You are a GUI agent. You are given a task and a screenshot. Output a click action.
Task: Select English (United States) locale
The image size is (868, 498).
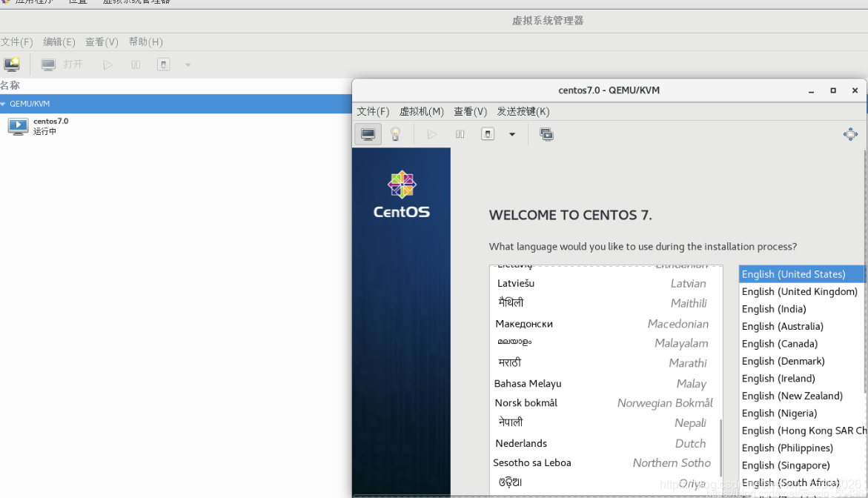pyautogui.click(x=801, y=274)
